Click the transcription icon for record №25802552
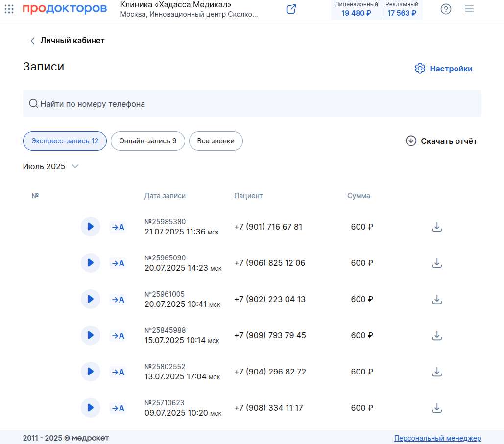 point(118,372)
